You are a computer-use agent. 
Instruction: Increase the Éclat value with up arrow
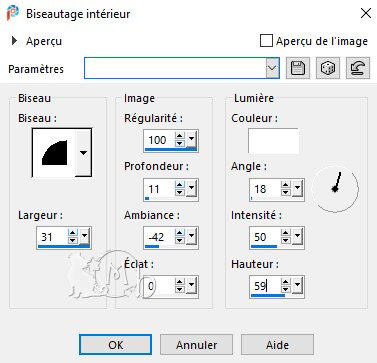pos(180,282)
